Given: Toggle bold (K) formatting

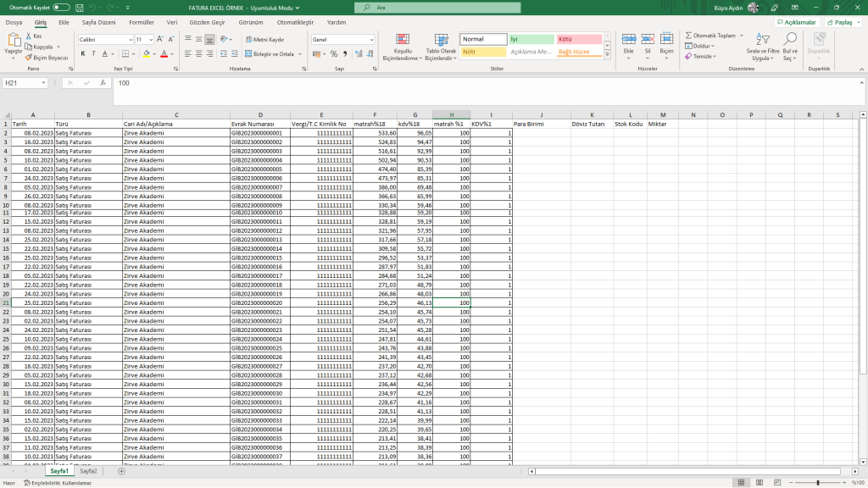Looking at the screenshot, I should tap(83, 53).
